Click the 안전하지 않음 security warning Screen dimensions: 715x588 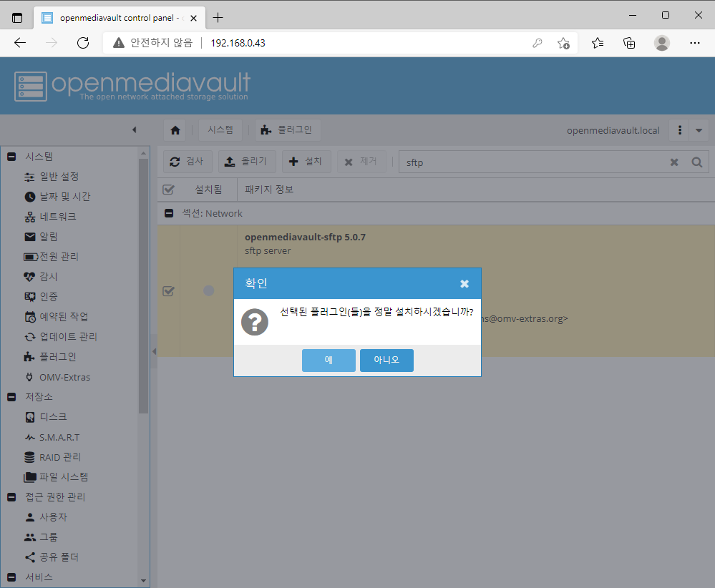(152, 43)
